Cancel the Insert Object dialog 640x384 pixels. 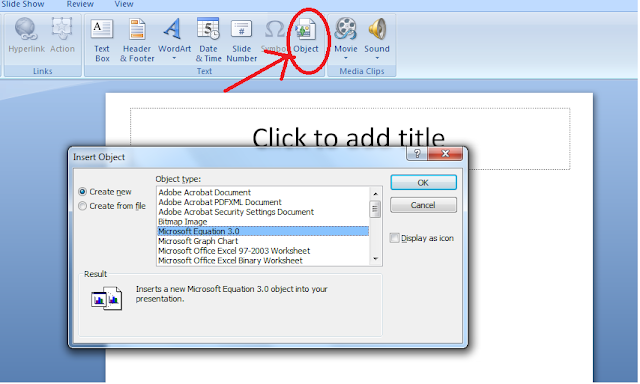423,205
